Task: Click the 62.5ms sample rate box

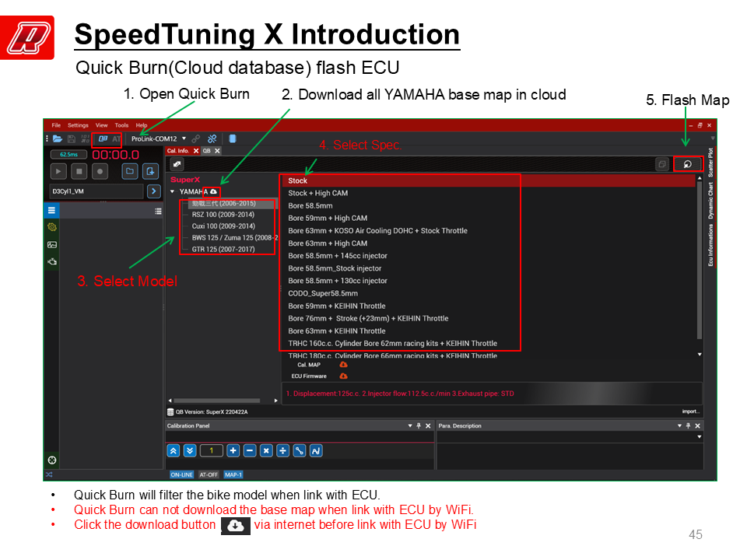Action: 68,154
